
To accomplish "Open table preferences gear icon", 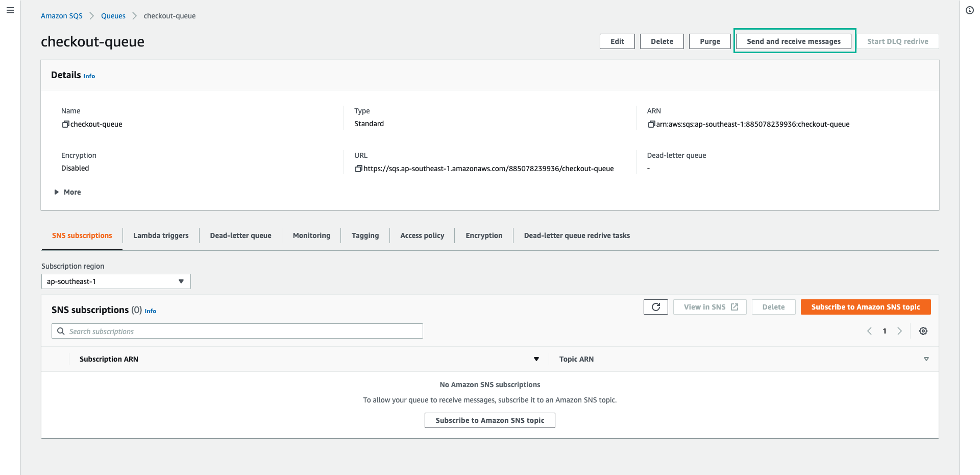I will point(923,331).
